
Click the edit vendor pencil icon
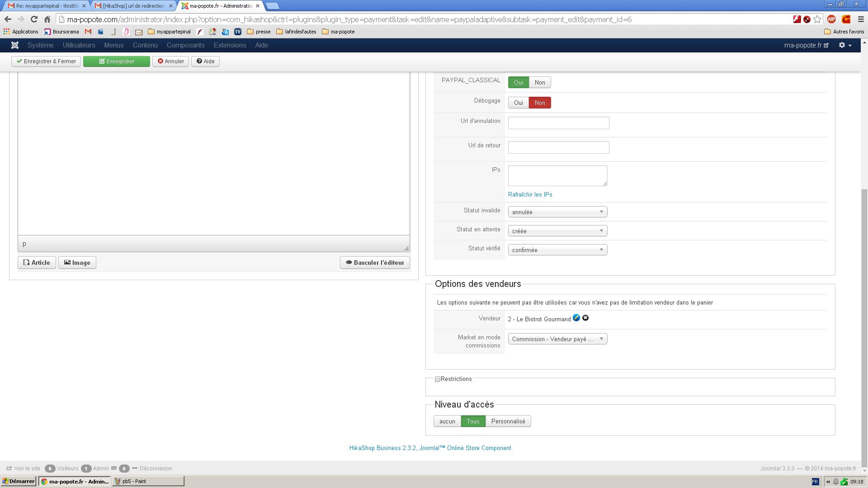tap(576, 318)
